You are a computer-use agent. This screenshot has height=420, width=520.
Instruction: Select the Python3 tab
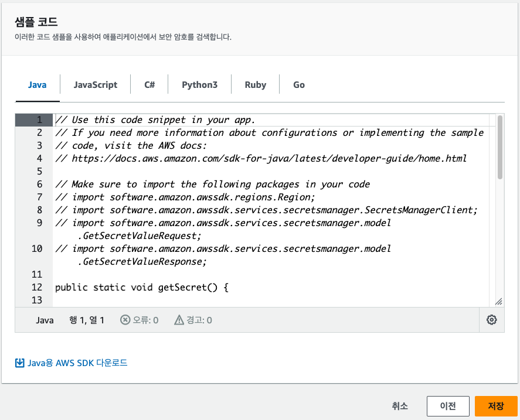point(200,85)
